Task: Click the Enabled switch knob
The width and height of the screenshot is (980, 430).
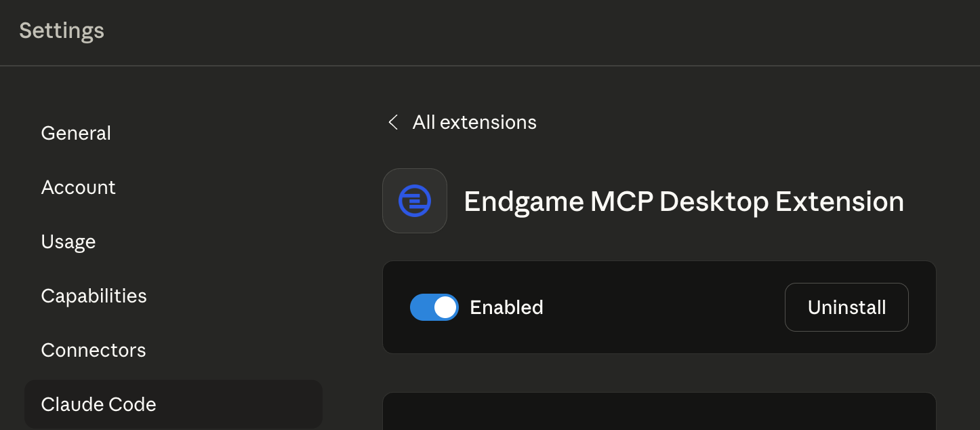Action: coord(445,307)
